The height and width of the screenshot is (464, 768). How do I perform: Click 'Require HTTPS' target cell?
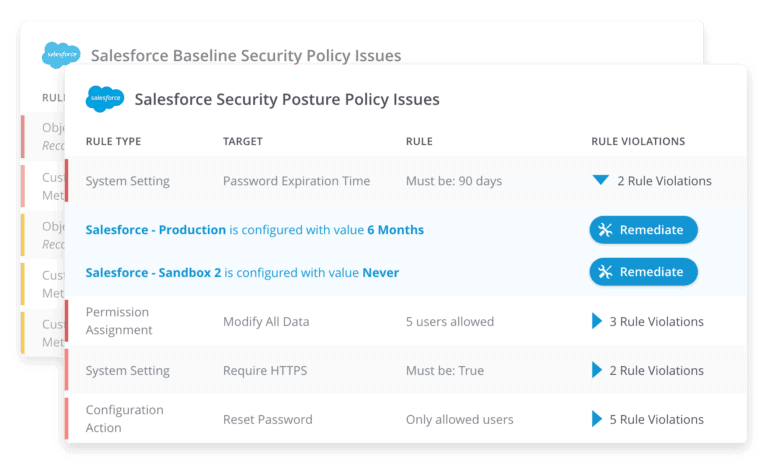coord(265,370)
